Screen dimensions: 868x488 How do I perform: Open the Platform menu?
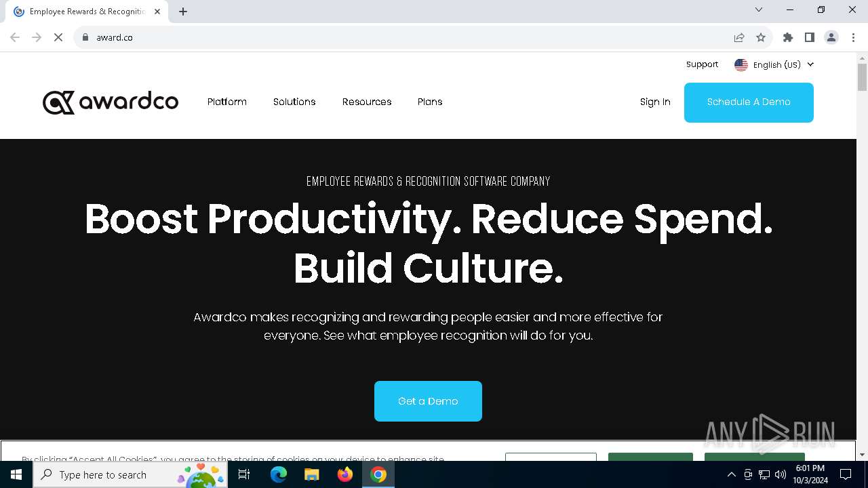tap(227, 102)
